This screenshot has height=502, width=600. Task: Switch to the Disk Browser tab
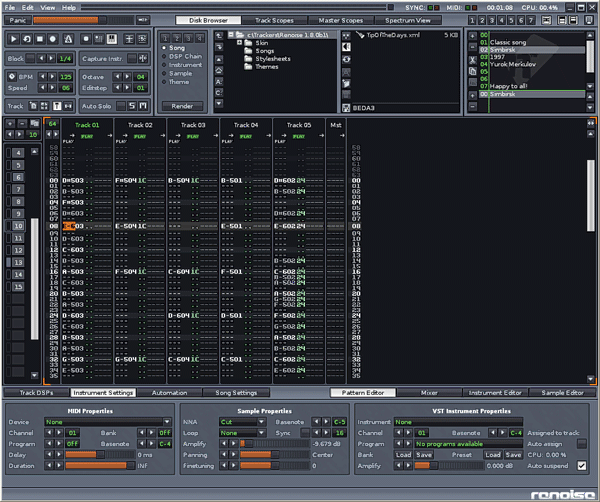(208, 20)
